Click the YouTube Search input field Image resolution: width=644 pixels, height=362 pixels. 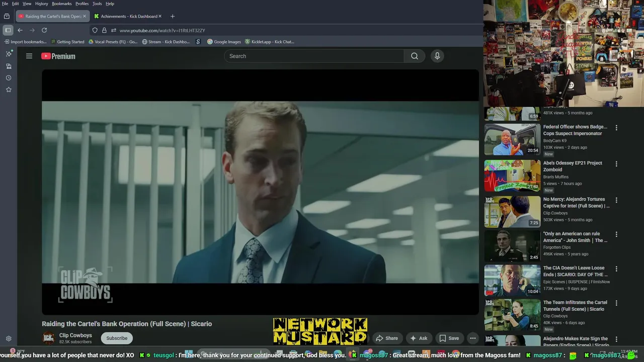[314, 56]
